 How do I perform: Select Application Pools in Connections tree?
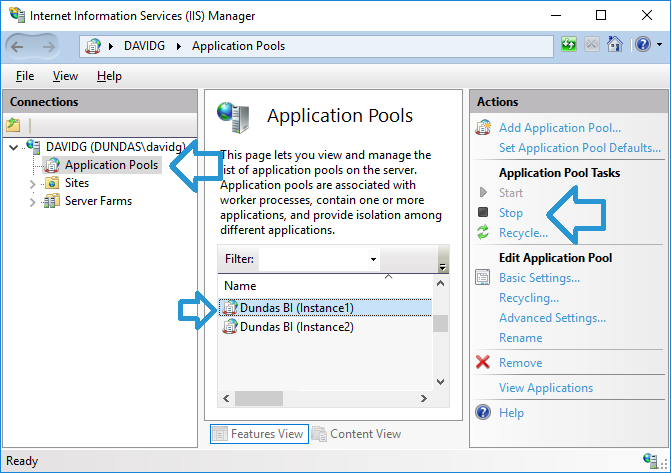click(112, 165)
